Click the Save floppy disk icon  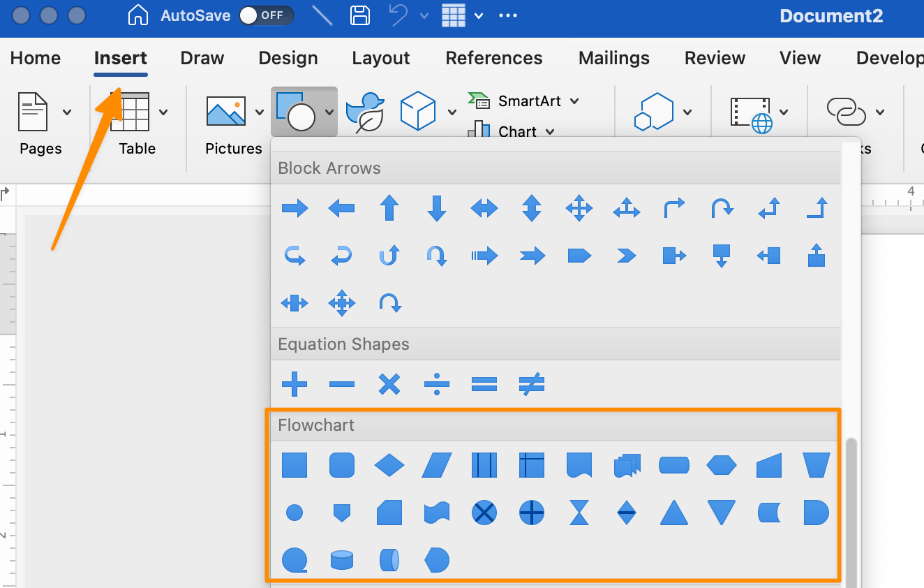[360, 15]
